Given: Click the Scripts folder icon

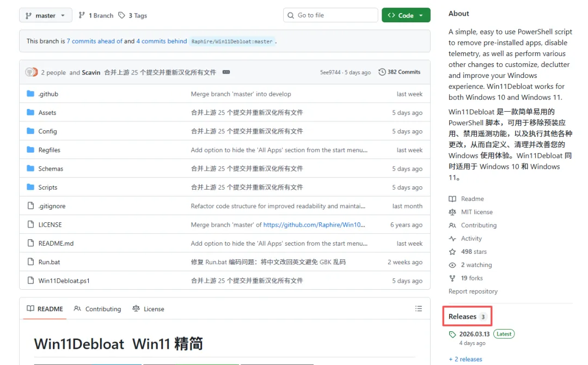Looking at the screenshot, I should [30, 187].
